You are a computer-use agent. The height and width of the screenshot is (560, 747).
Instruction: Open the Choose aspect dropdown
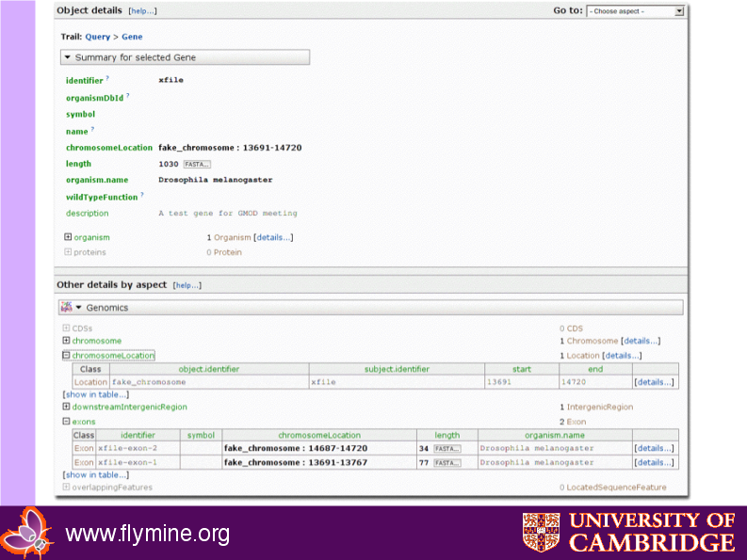pyautogui.click(x=635, y=11)
